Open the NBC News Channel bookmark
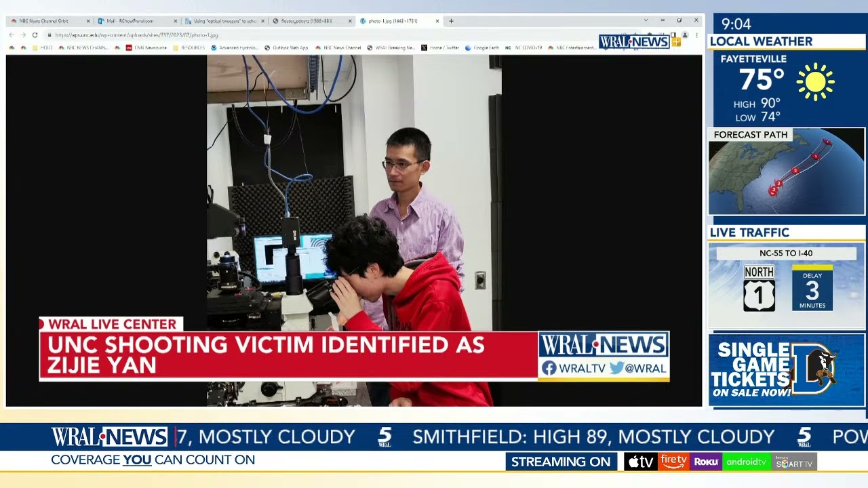Image resolution: width=868 pixels, height=488 pixels. tap(338, 48)
